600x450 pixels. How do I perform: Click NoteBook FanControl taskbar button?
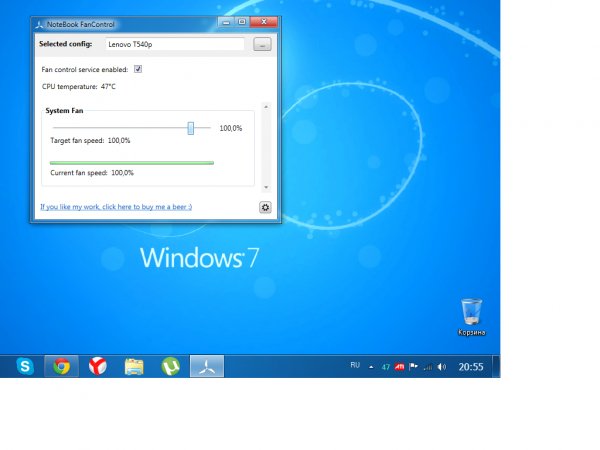(x=207, y=366)
